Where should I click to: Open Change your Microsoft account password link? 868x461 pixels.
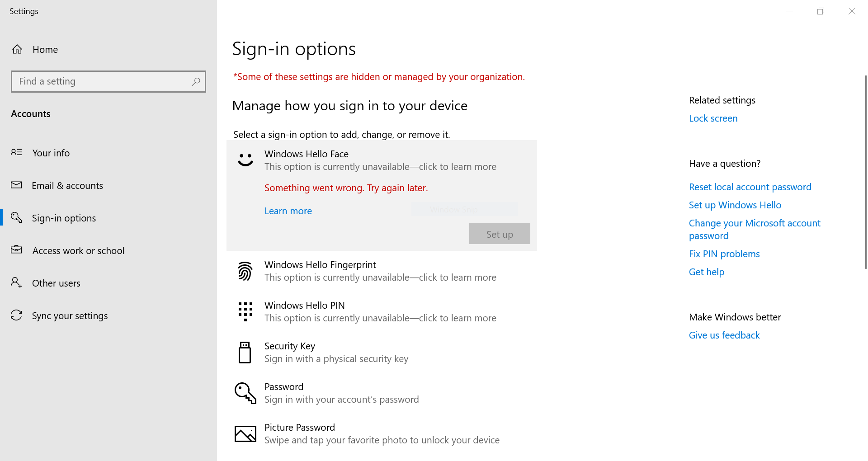coord(755,230)
